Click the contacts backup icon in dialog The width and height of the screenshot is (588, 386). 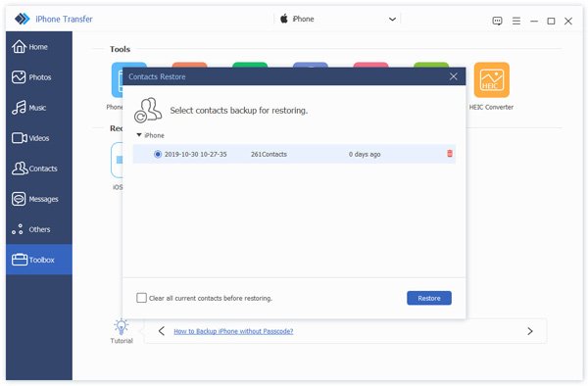(148, 110)
